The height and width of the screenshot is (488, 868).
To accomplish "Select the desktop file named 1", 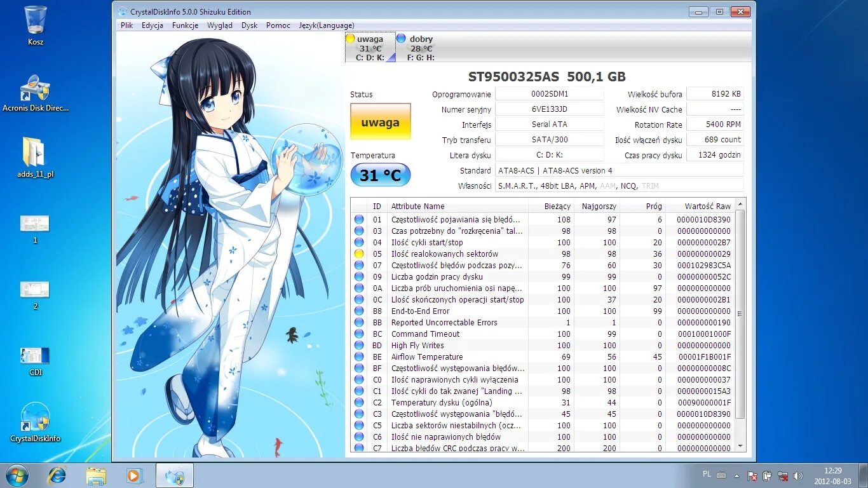I will [x=35, y=229].
